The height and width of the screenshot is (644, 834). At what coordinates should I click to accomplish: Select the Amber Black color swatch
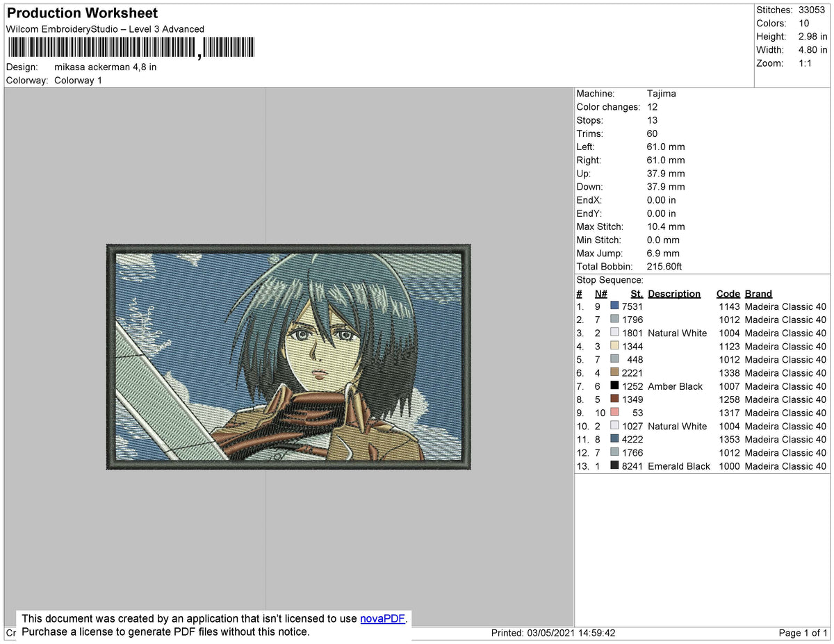[x=614, y=386]
